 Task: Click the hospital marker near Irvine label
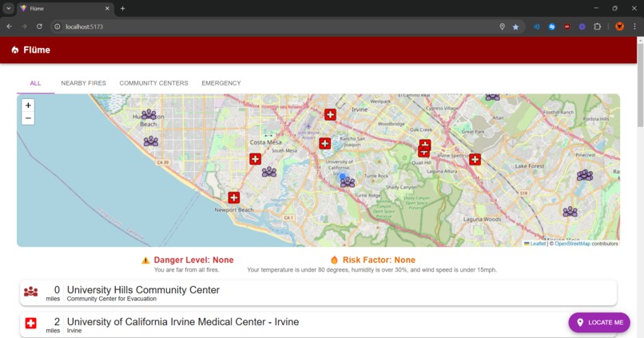330,114
